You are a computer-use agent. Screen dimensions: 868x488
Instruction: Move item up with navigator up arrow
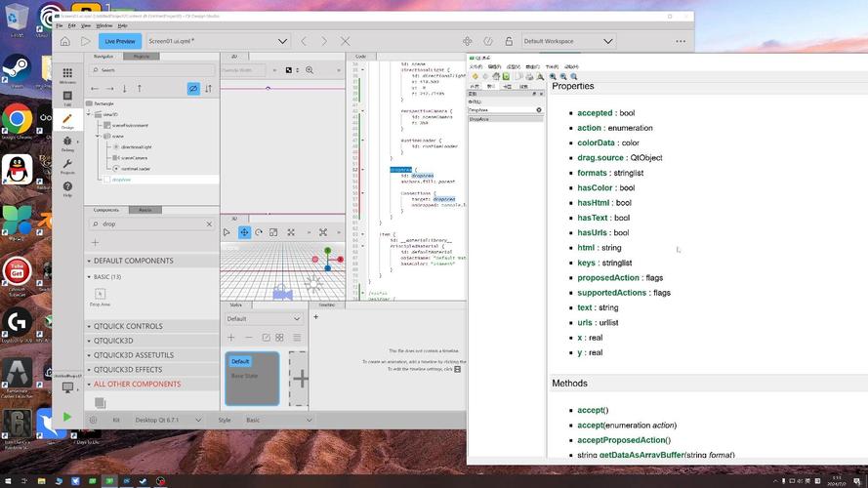click(x=140, y=89)
